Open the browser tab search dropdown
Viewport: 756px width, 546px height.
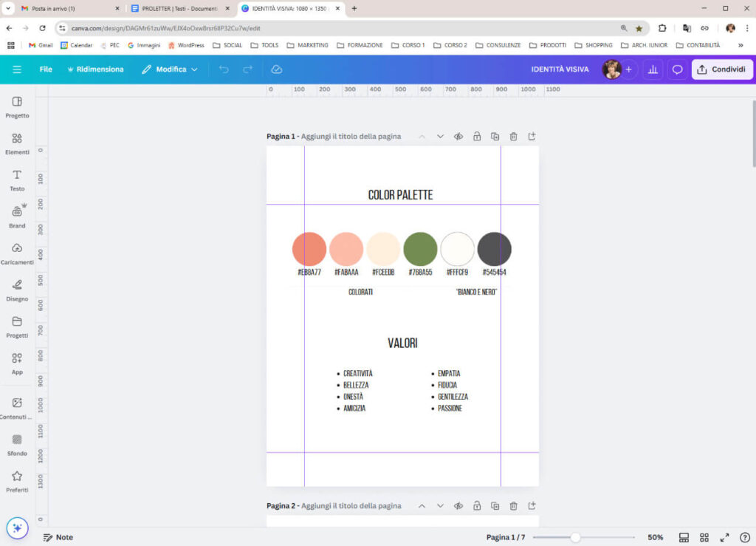[8, 8]
